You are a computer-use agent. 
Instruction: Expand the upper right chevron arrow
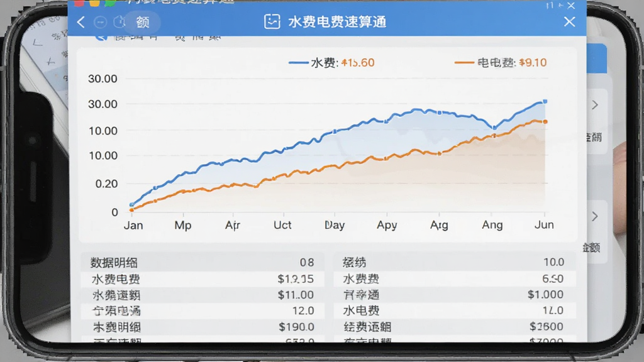click(x=595, y=105)
